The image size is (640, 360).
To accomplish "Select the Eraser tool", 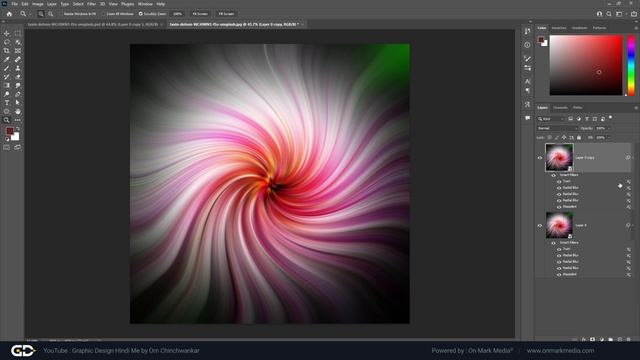I will tap(18, 77).
